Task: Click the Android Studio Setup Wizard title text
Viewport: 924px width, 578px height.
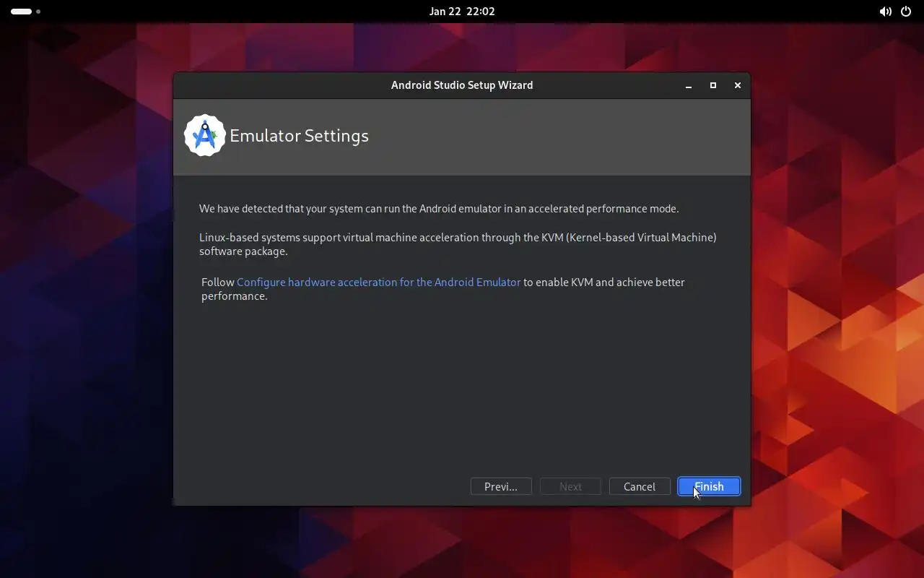Action: pos(462,85)
